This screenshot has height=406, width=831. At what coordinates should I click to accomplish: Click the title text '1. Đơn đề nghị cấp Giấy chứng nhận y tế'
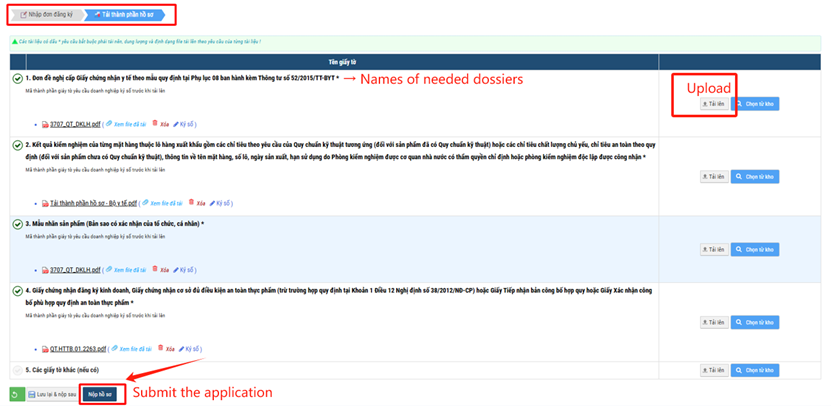click(x=181, y=79)
